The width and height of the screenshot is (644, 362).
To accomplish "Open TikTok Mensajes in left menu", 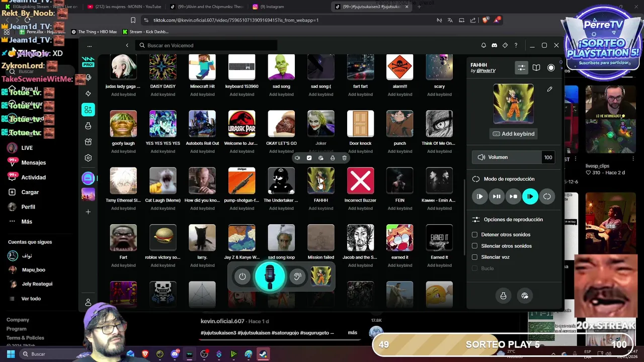I will coord(33,163).
